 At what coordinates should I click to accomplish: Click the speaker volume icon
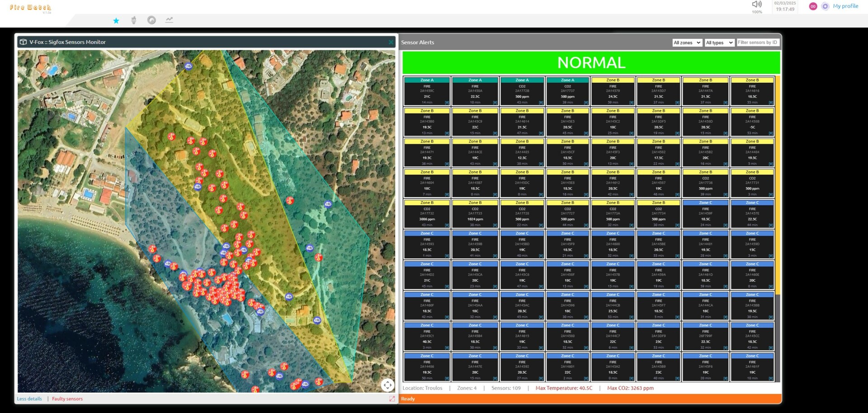[756, 4]
